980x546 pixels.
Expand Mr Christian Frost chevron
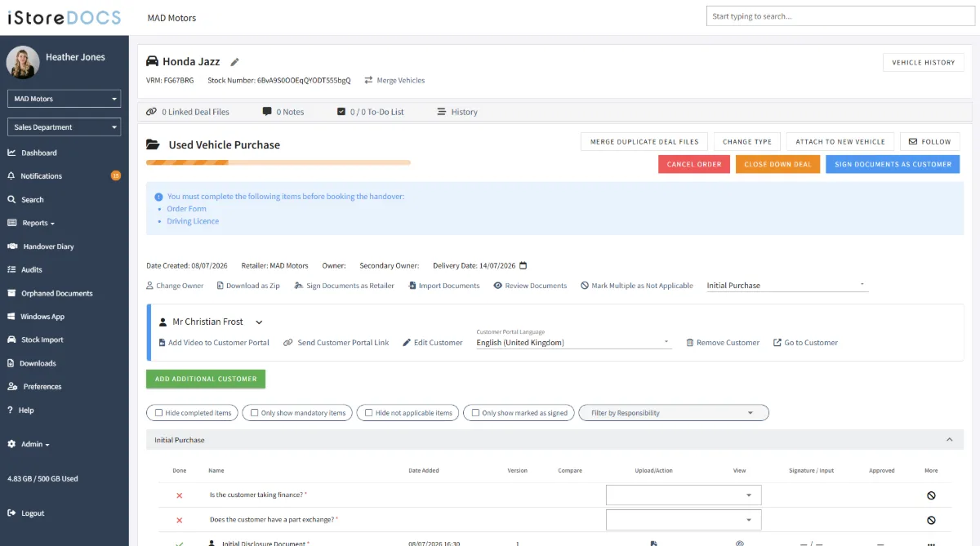[260, 322]
